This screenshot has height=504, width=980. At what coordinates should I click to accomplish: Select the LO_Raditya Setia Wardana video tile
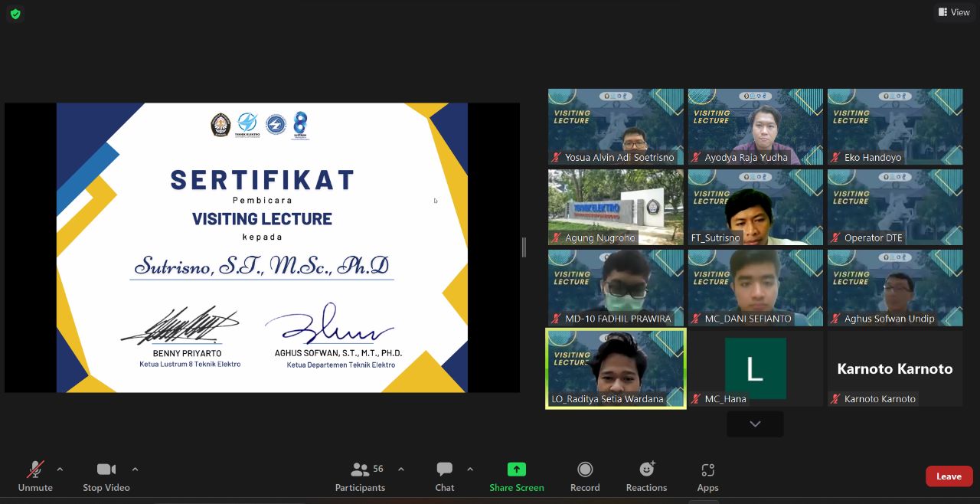pos(616,368)
